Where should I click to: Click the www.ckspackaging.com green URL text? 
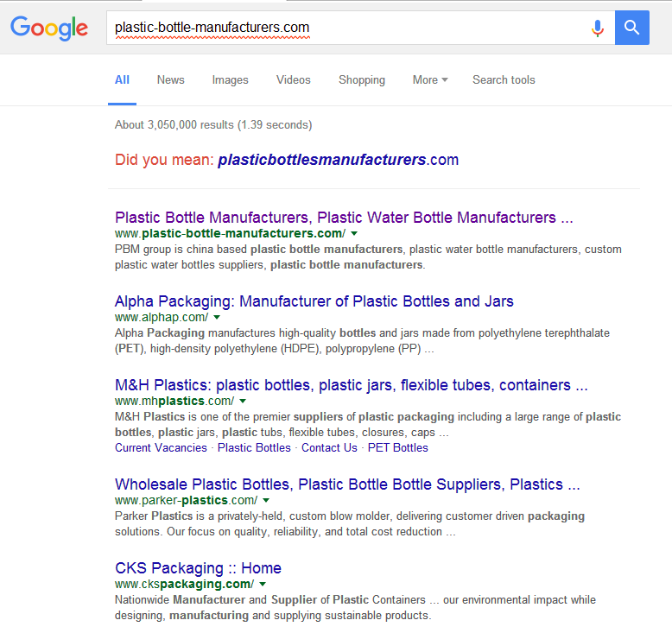tap(184, 584)
